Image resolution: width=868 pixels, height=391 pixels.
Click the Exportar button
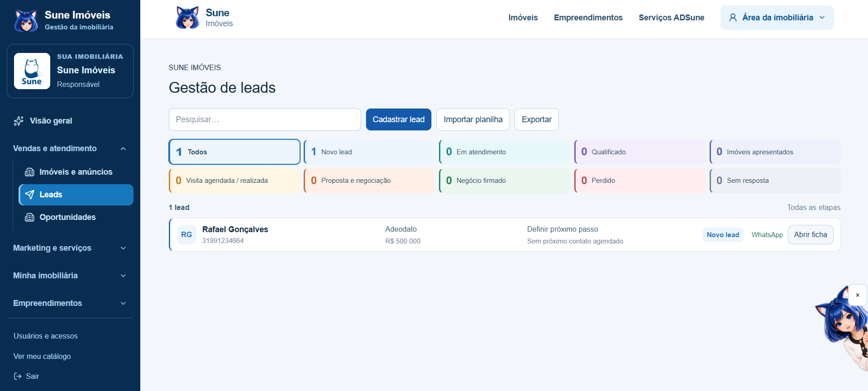537,119
